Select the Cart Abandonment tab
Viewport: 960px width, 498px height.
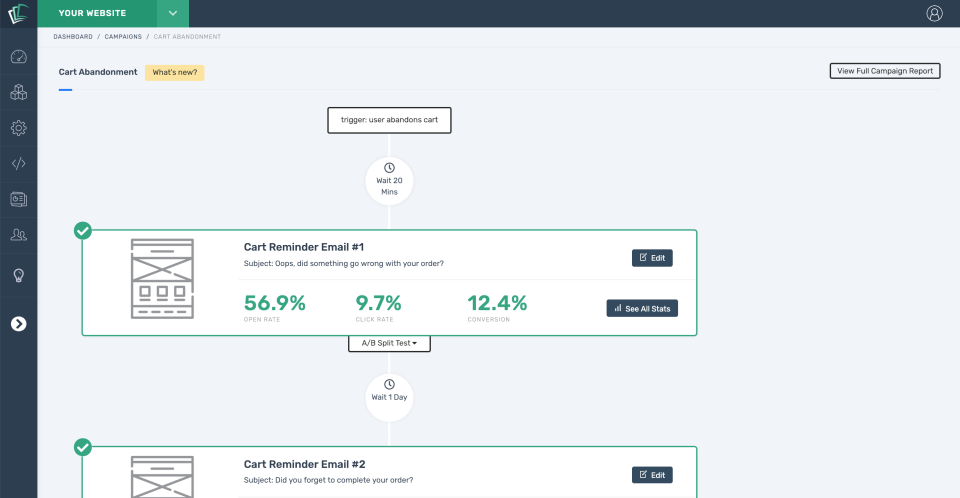(x=98, y=72)
